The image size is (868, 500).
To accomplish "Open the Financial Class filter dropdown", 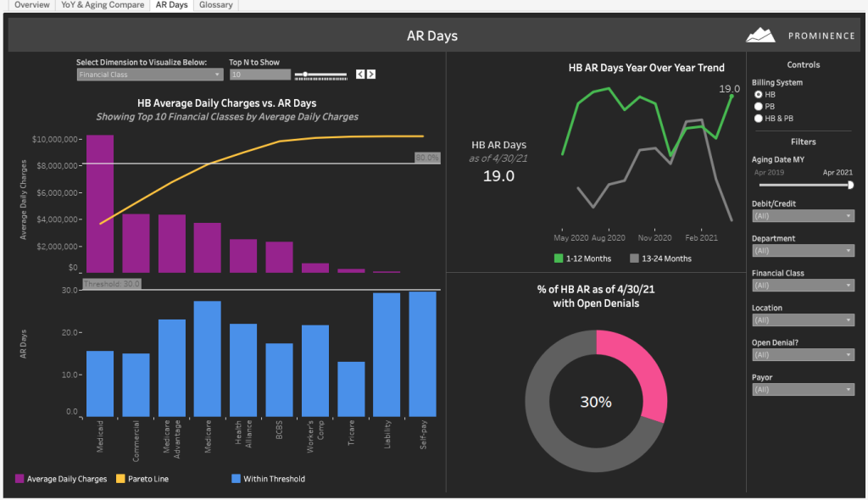I will pos(802,285).
